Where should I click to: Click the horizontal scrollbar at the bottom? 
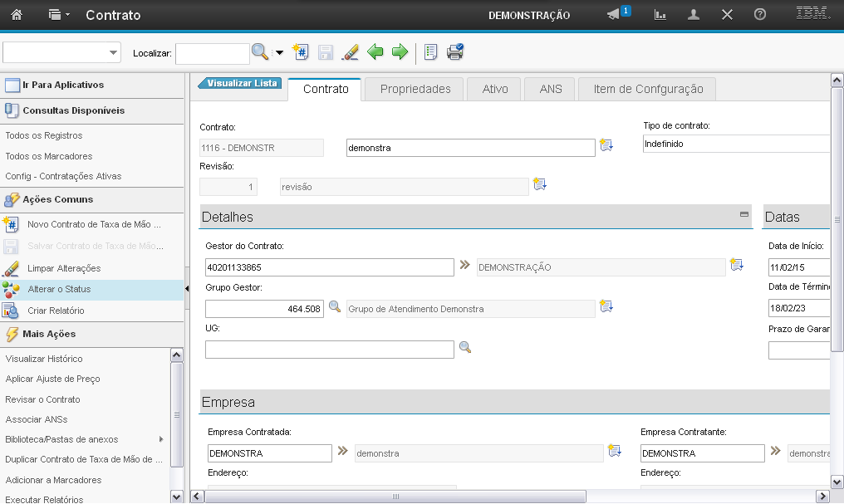(x=395, y=496)
